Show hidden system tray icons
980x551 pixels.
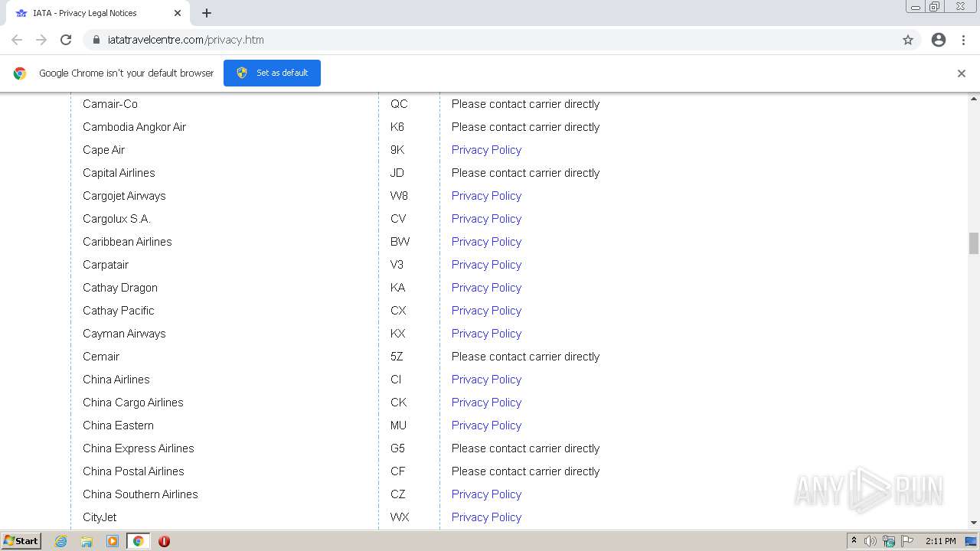(x=854, y=541)
